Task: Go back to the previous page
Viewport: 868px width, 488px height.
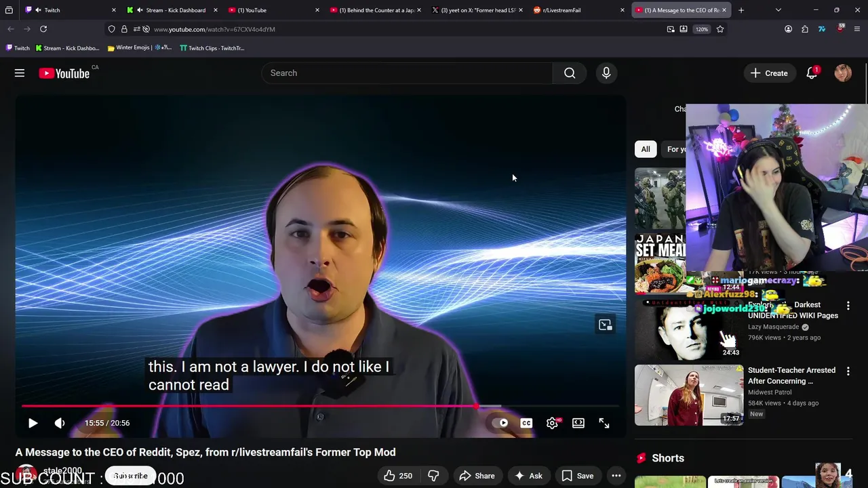Action: [x=11, y=29]
